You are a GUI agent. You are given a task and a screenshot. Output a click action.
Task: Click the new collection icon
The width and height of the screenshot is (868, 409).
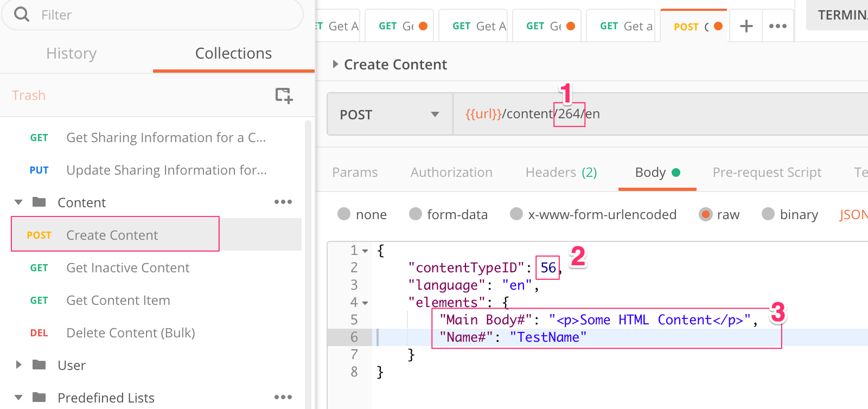pyautogui.click(x=284, y=95)
